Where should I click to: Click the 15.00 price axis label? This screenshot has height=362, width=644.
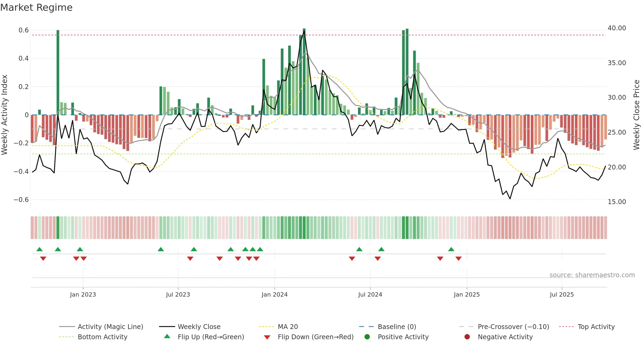point(617,202)
